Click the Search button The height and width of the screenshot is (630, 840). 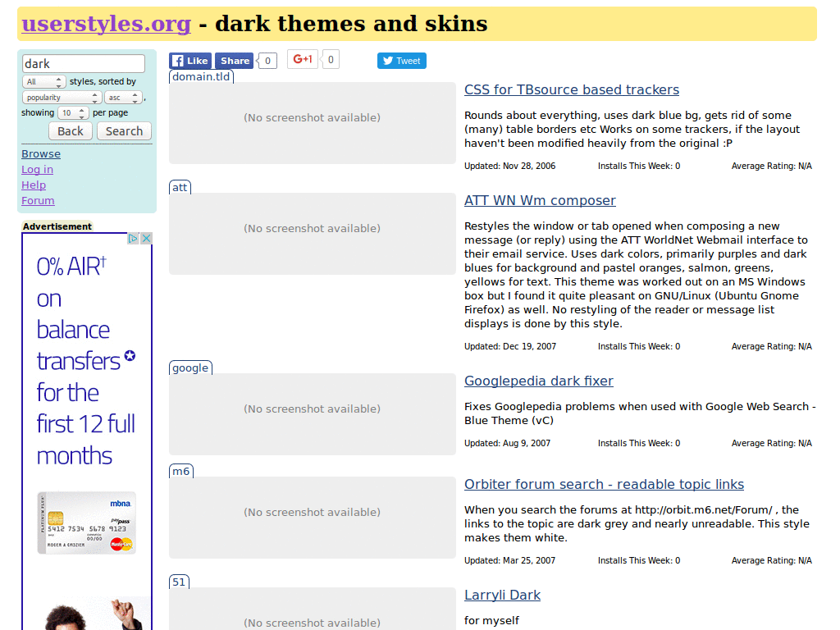124,131
